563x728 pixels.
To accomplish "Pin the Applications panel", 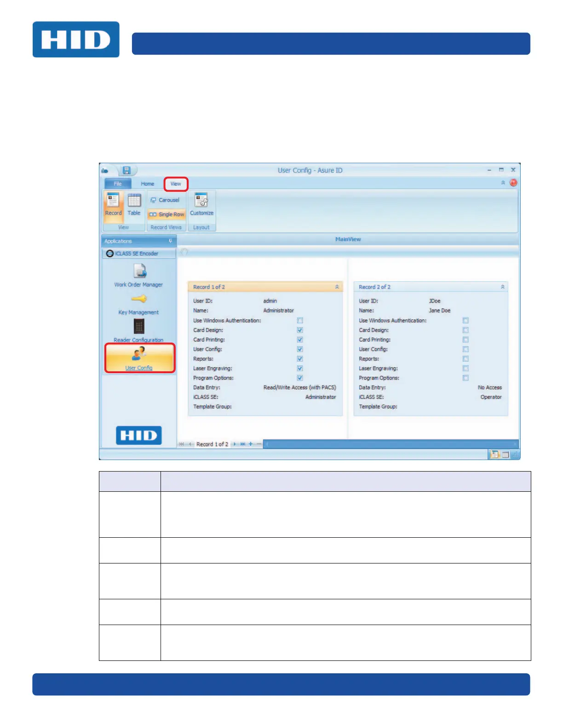I will click(171, 241).
